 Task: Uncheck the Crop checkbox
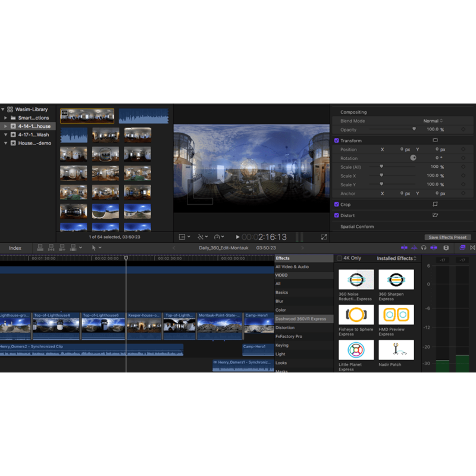click(337, 205)
